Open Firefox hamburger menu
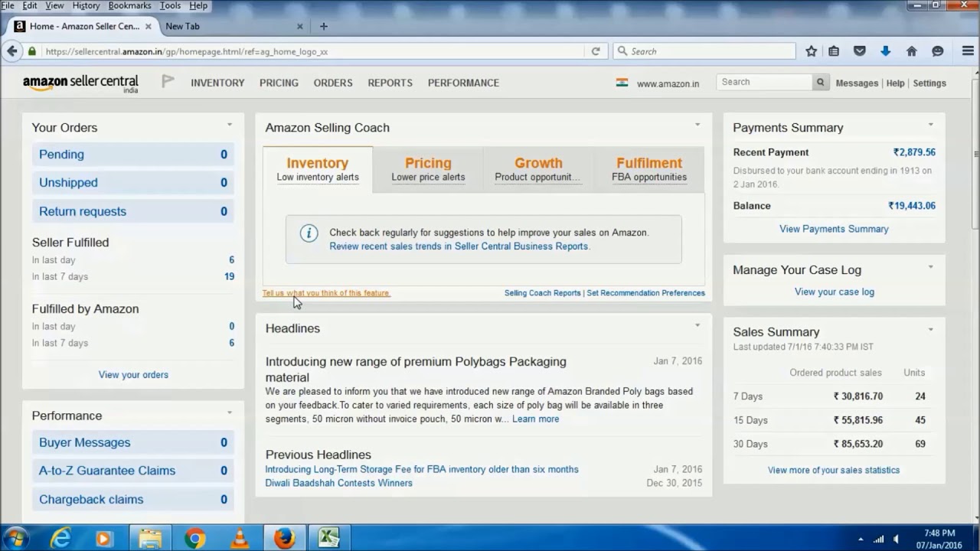This screenshot has width=980, height=551. [x=968, y=51]
